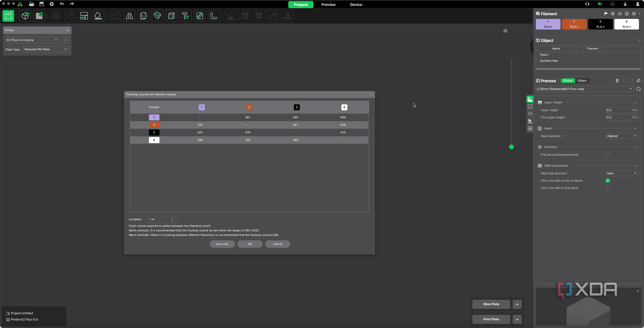Click the home view icon in the viewport

click(505, 31)
